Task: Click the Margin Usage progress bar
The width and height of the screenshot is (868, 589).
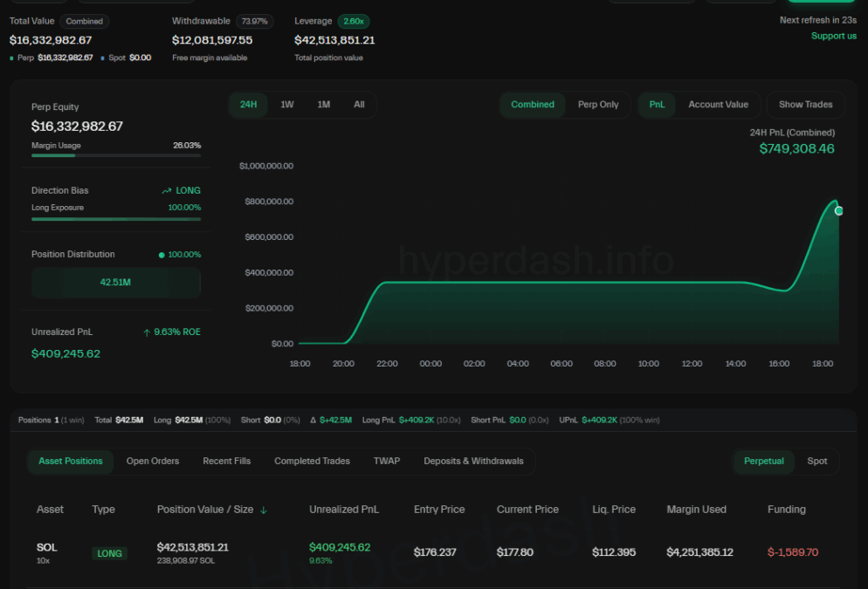Action: coord(116,155)
